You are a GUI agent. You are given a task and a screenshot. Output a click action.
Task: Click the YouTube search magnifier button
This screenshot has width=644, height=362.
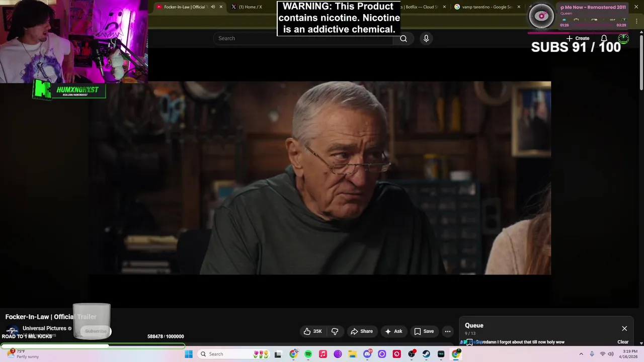pyautogui.click(x=403, y=38)
